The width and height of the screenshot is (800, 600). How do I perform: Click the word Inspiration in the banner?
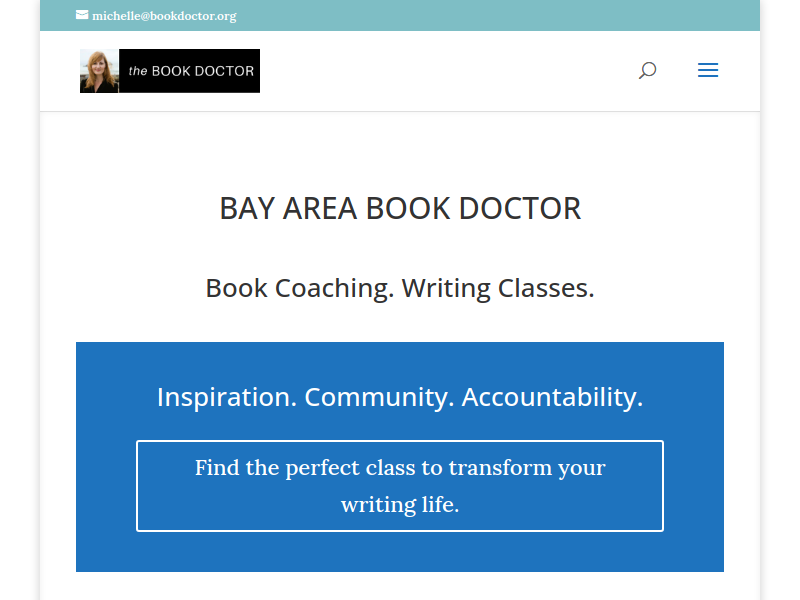(x=227, y=397)
